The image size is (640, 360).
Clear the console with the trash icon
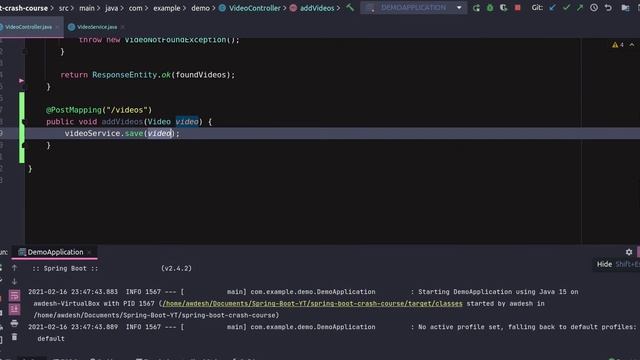(x=14, y=337)
